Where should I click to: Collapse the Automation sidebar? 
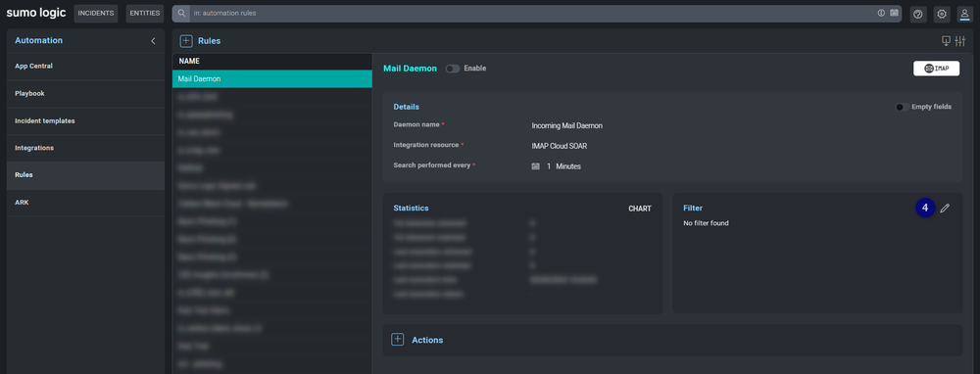click(x=153, y=40)
